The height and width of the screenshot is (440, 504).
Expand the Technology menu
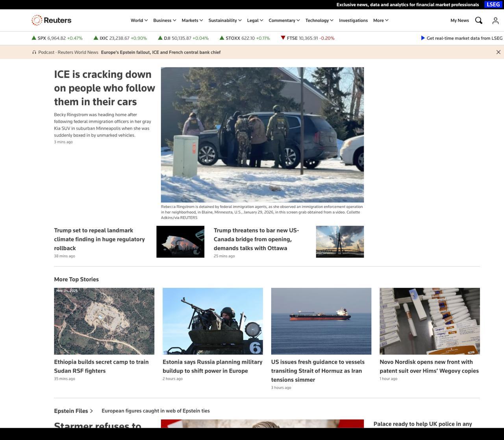(319, 20)
